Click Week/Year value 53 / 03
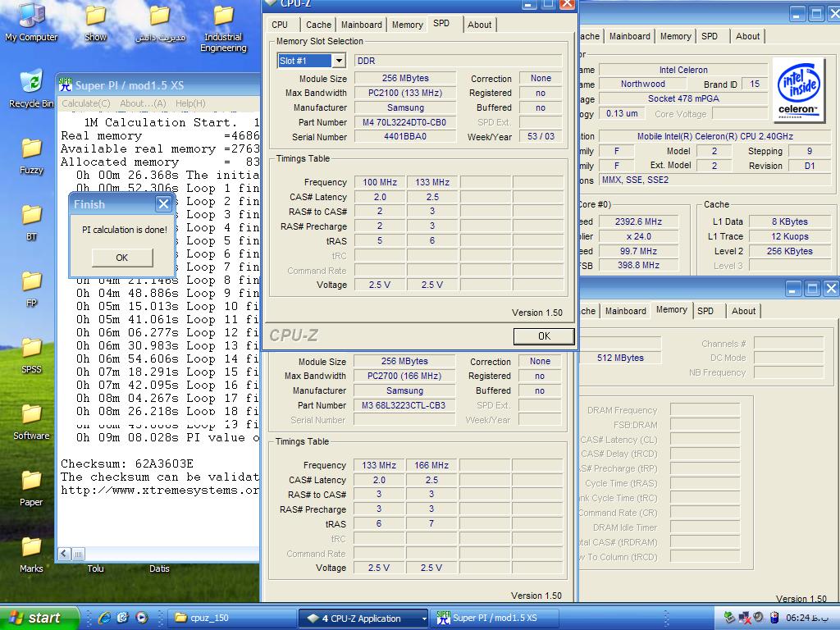840x630 pixels. 541,137
